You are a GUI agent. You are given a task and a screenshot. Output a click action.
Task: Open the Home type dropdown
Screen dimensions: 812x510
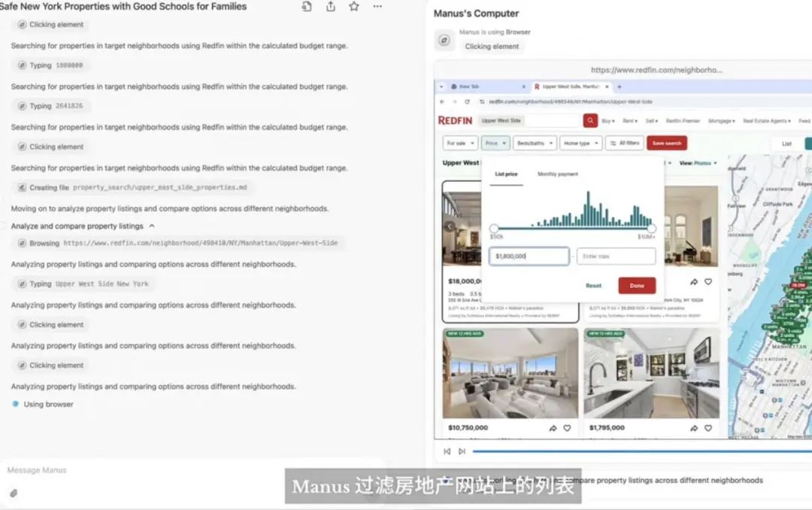point(581,143)
